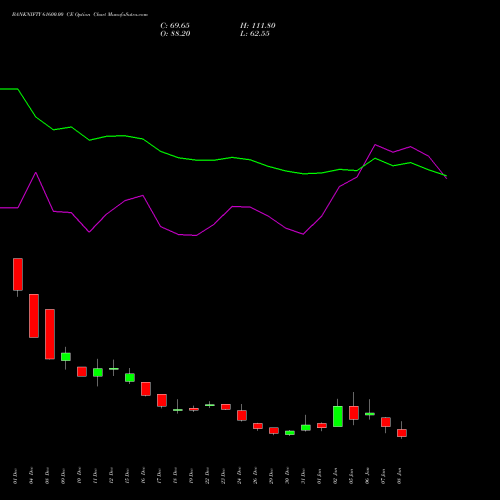The image size is (500, 500).
Task: Click the 31 Dec date label
Action: pos(303,476)
